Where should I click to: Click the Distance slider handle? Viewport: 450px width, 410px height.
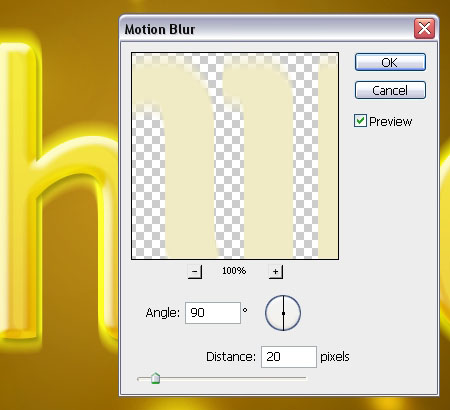155,378
